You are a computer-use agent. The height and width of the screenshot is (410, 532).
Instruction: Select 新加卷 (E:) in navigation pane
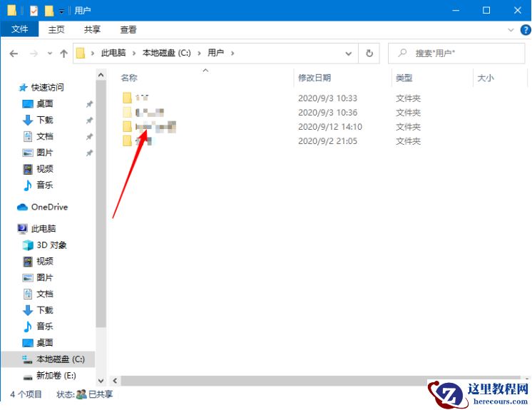49,375
